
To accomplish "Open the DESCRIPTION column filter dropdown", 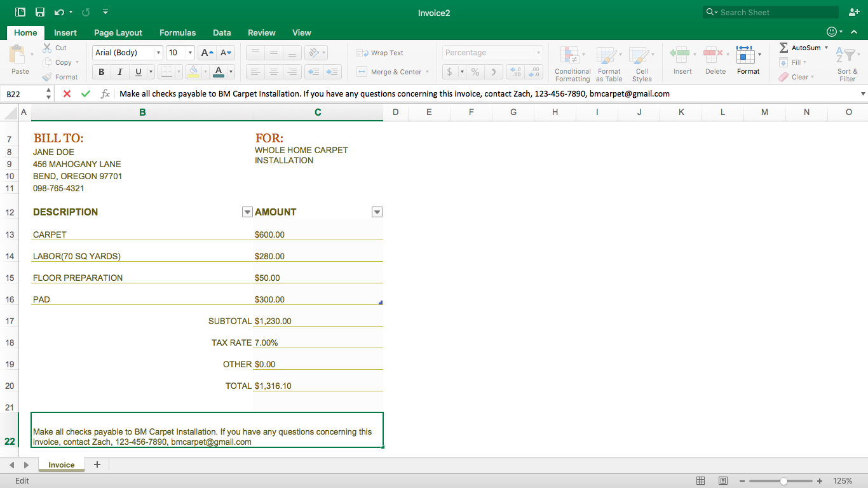I will 248,212.
